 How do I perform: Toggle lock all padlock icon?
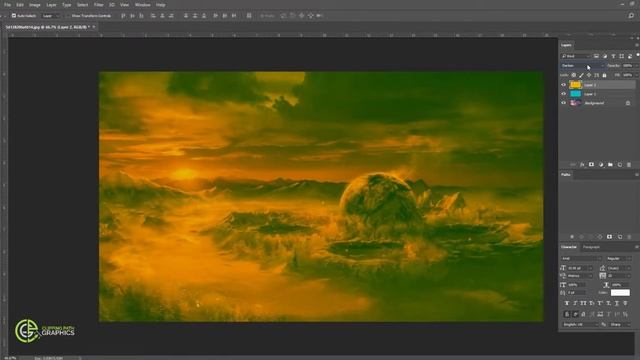click(604, 75)
